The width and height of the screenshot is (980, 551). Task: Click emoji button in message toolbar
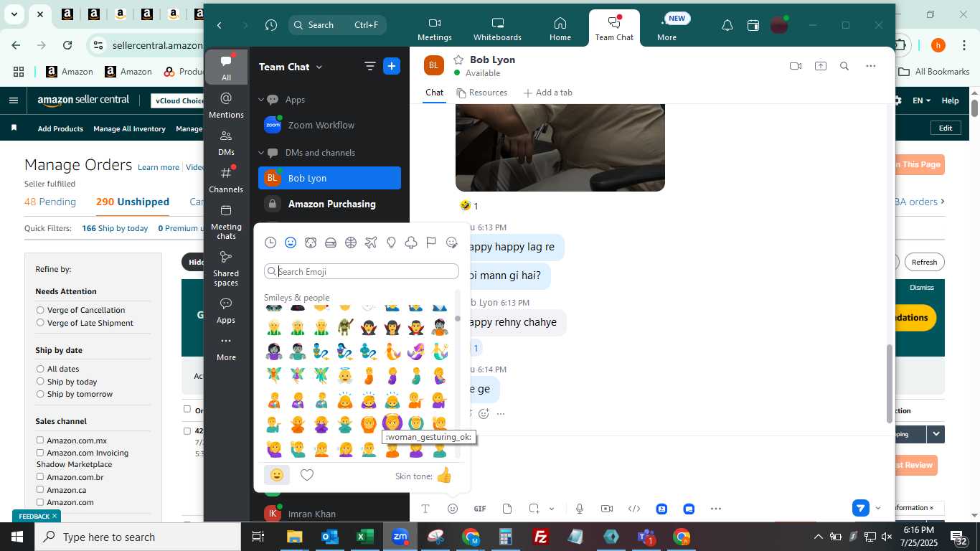[x=453, y=509]
